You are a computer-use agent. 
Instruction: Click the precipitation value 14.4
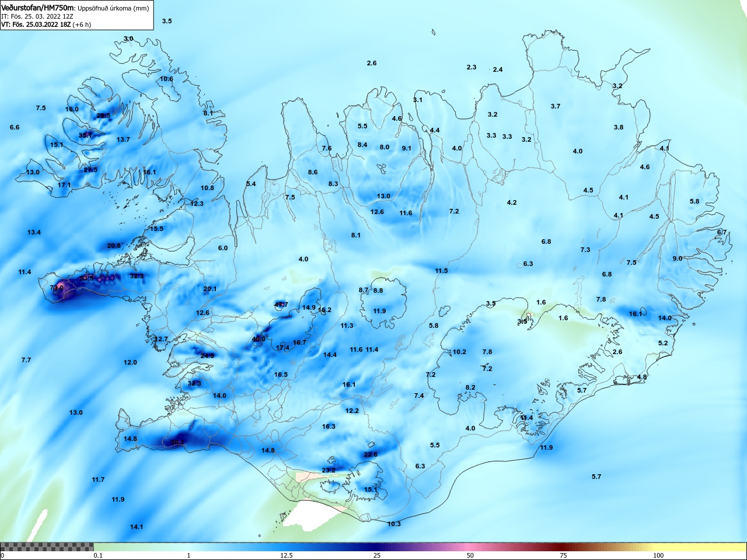(330, 355)
